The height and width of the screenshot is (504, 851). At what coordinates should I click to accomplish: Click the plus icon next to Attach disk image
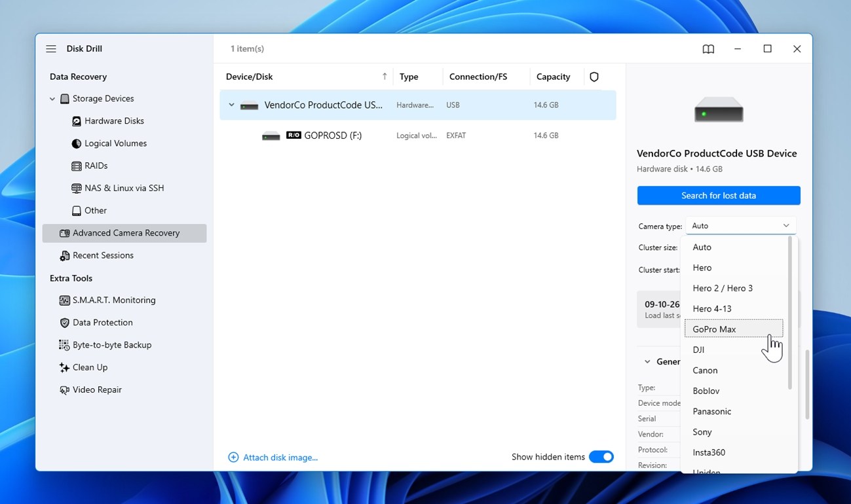pyautogui.click(x=233, y=458)
